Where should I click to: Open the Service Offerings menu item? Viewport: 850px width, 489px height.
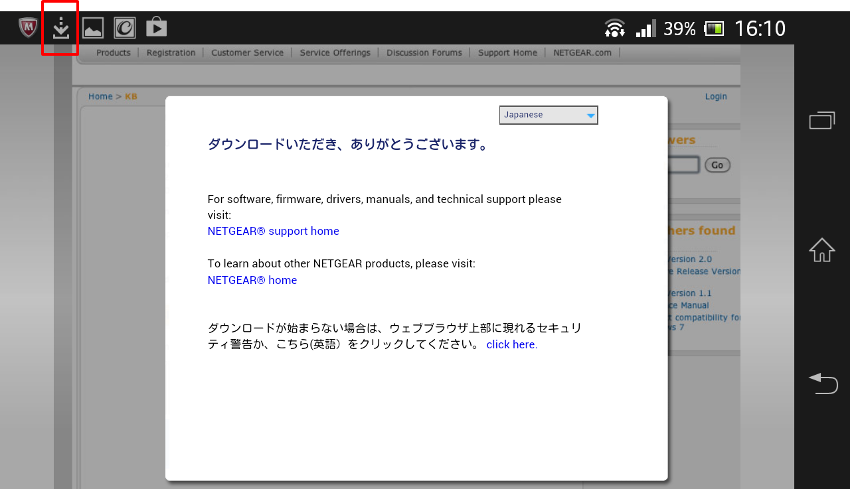tap(335, 53)
